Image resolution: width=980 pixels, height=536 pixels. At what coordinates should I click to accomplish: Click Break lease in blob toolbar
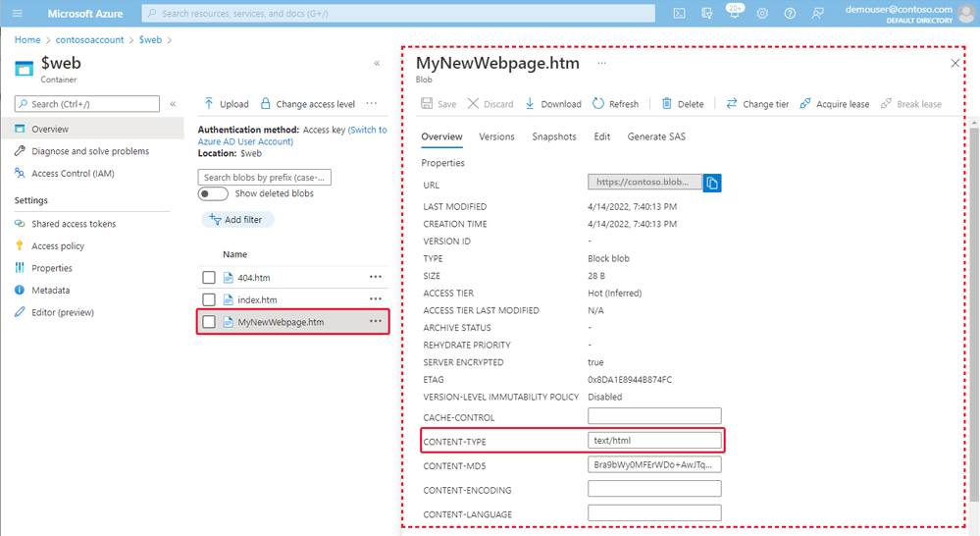[910, 104]
